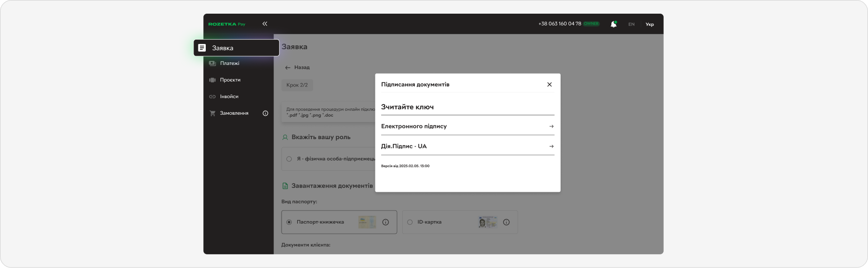Switch language to Укр

(650, 24)
